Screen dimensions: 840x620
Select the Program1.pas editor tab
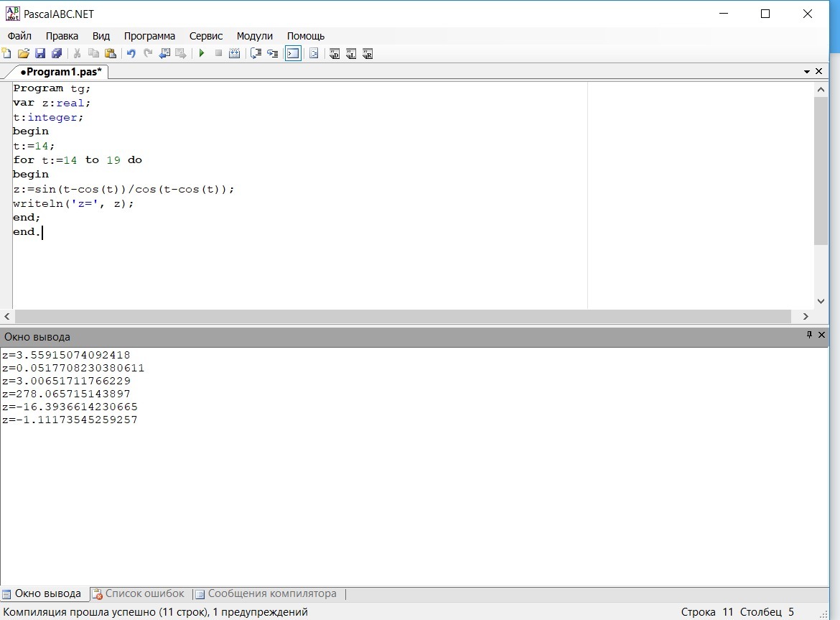coord(60,72)
